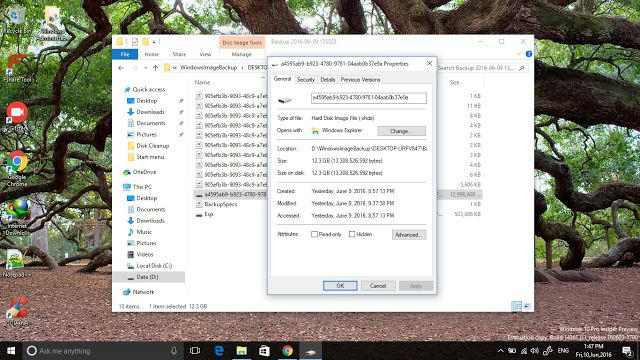The height and width of the screenshot is (360, 640).
Task: Open the Internet Download desktop shortcut
Action: click(x=17, y=217)
